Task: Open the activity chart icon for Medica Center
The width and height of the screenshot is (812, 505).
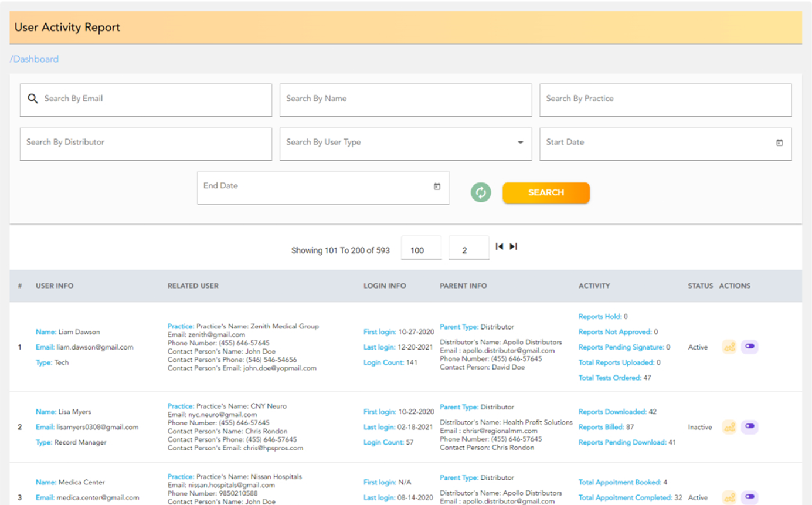Action: coord(729,497)
